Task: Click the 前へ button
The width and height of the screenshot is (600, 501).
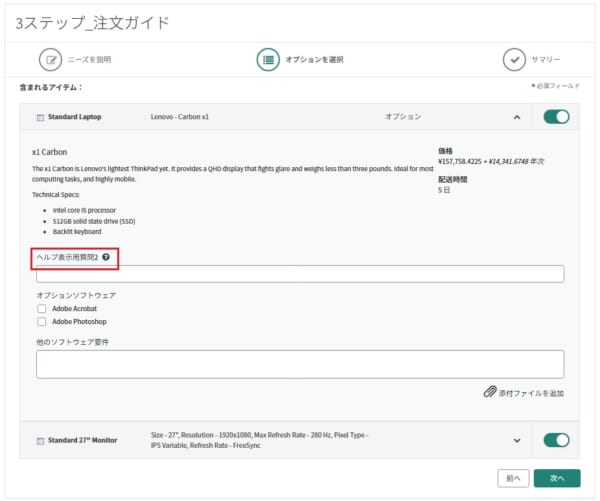Action: point(513,478)
